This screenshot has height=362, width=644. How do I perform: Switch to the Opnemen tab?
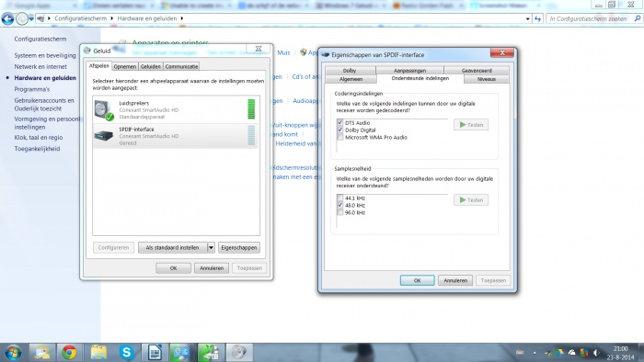[x=125, y=66]
